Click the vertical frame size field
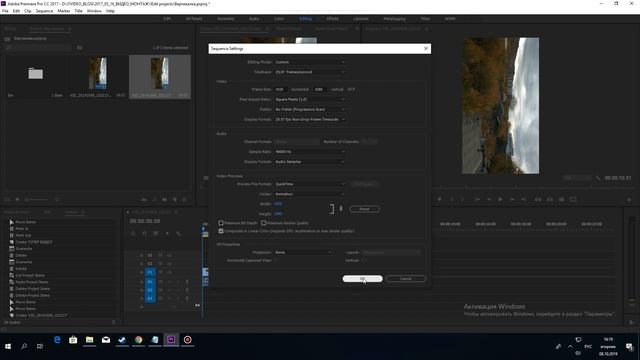This screenshot has width=640, height=360. 319,89
